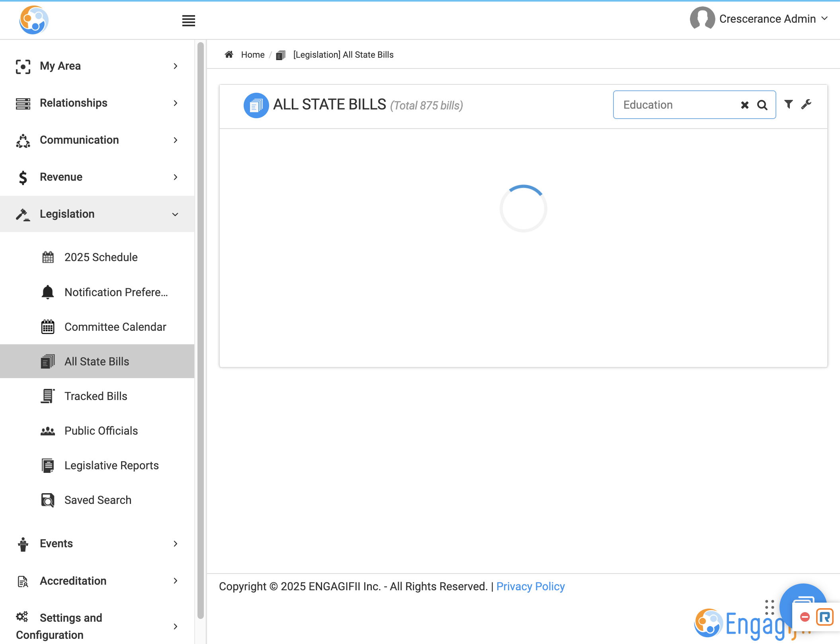This screenshot has width=840, height=644.
Task: Open 2025 Schedule
Action: pos(97,257)
